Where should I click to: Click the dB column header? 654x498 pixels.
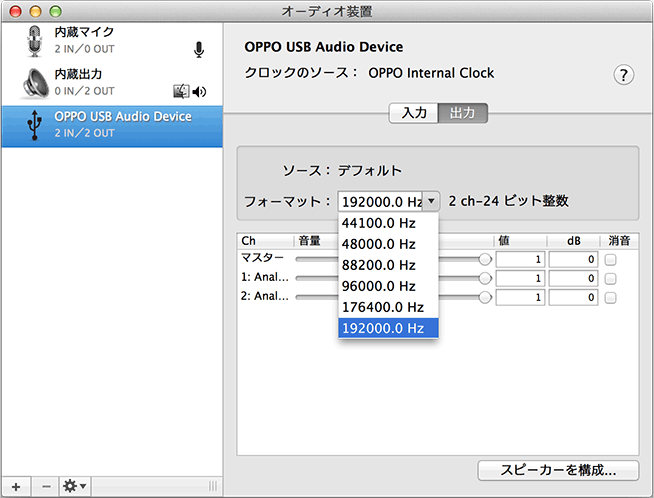573,241
